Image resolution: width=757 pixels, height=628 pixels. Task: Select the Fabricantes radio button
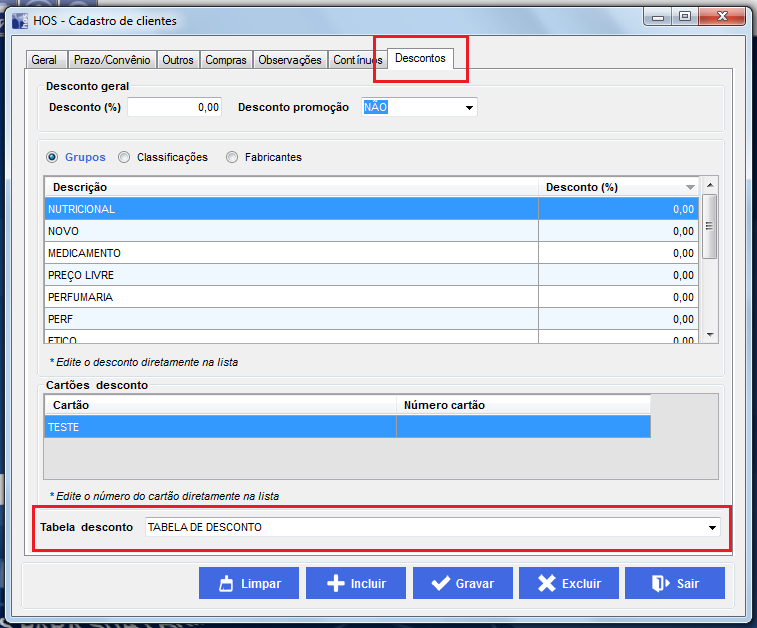[x=233, y=157]
